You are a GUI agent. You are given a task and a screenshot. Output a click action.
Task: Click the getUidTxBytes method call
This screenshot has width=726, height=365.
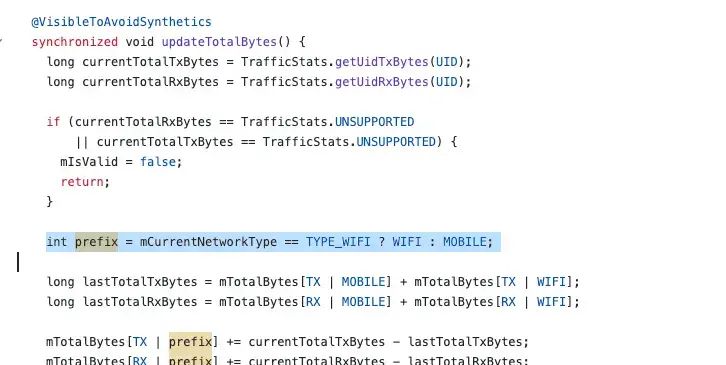click(382, 62)
